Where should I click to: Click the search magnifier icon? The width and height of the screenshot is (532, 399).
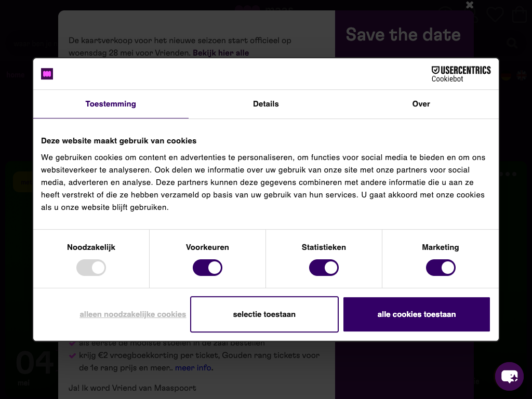512,43
